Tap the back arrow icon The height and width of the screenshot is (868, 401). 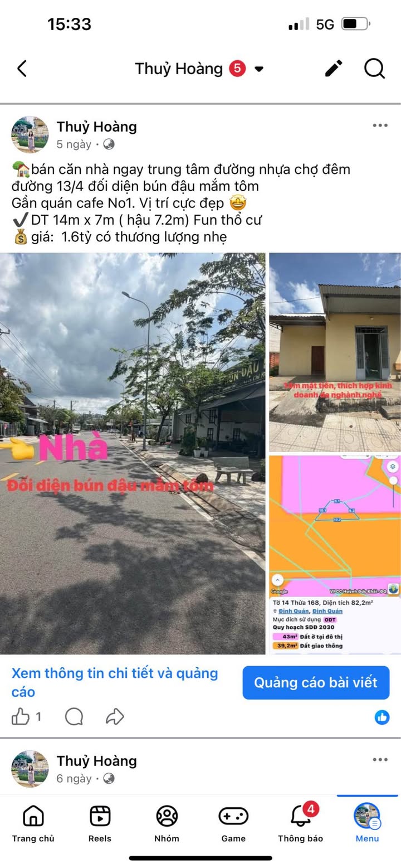22,69
